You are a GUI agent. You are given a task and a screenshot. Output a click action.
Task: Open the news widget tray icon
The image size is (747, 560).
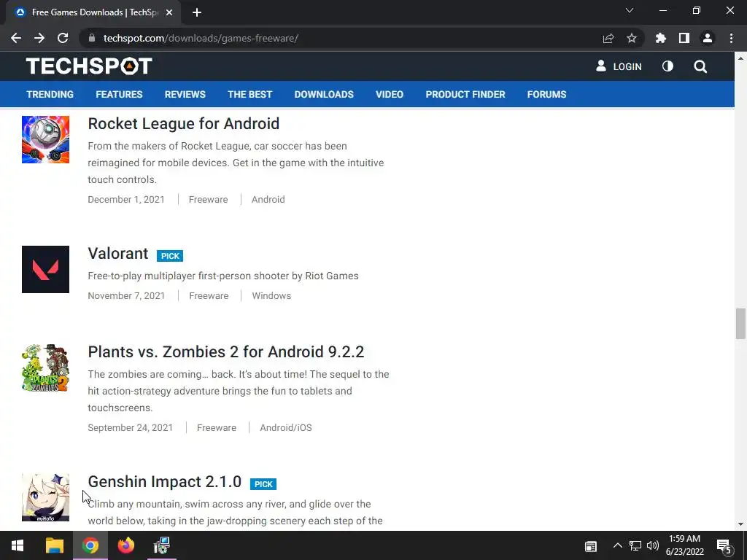(x=591, y=546)
